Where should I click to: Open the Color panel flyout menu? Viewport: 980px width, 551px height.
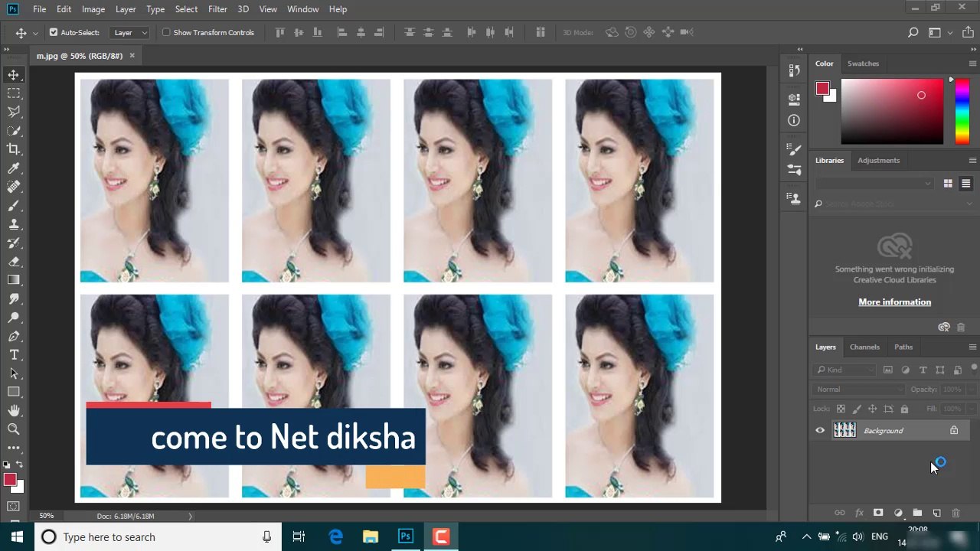[972, 64]
